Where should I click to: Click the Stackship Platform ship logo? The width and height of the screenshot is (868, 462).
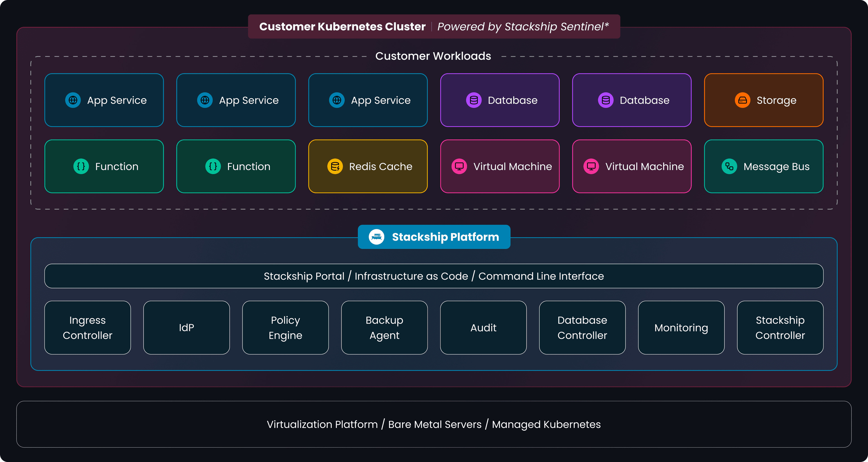pos(376,237)
